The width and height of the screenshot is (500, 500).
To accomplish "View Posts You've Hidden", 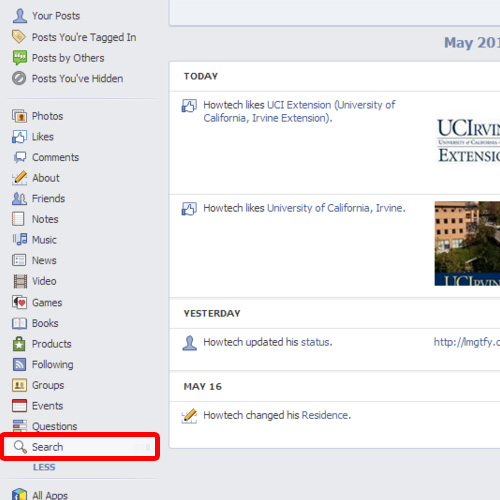I will 78,79.
